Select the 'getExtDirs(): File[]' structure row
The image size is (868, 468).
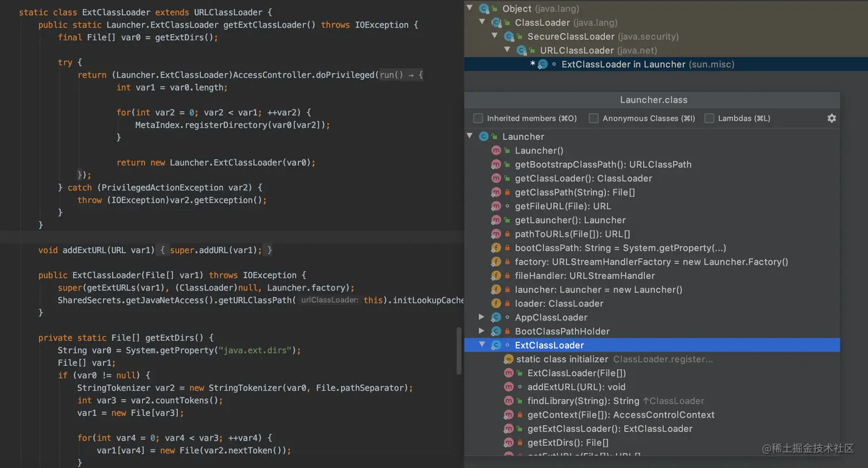click(x=652, y=443)
